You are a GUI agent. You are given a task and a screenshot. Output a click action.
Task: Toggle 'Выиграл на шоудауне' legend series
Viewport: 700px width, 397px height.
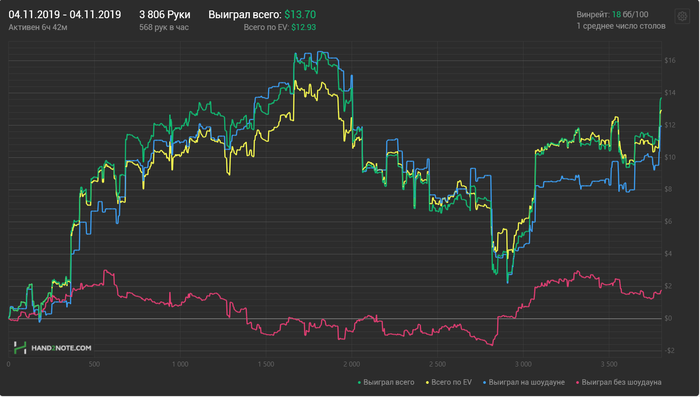click(x=524, y=382)
